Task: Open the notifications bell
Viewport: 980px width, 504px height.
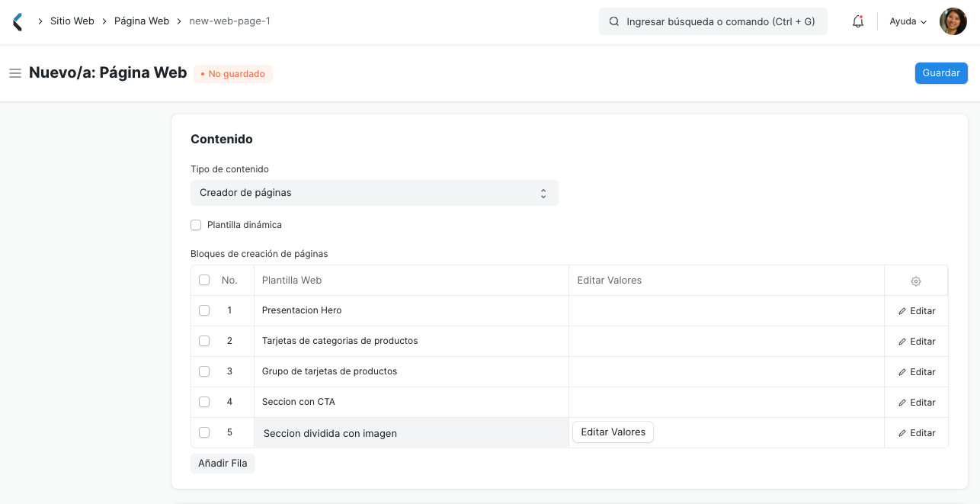Action: [x=857, y=21]
